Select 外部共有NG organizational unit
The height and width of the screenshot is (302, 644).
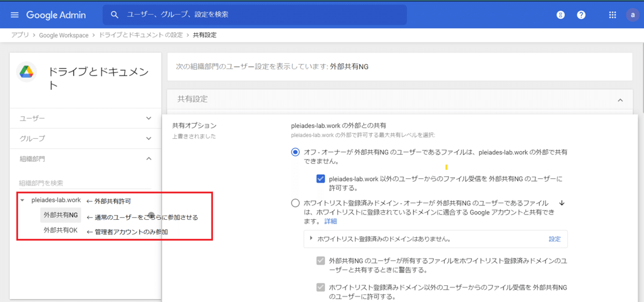tap(61, 215)
